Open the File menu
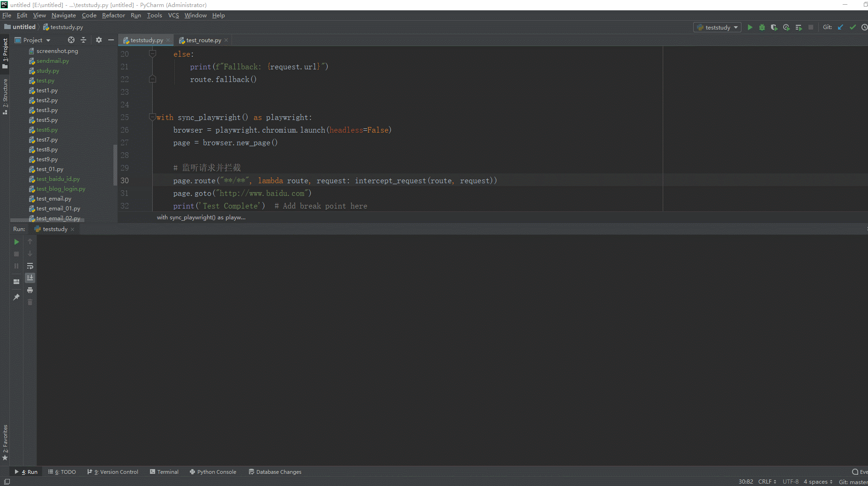Viewport: 868px width, 486px height. click(x=7, y=15)
